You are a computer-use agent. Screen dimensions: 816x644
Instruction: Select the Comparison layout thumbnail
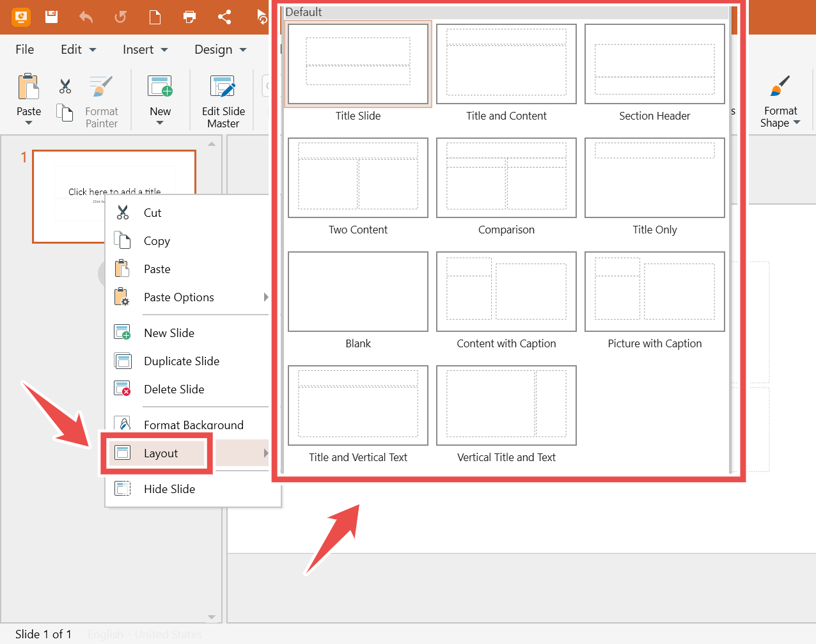[506, 178]
